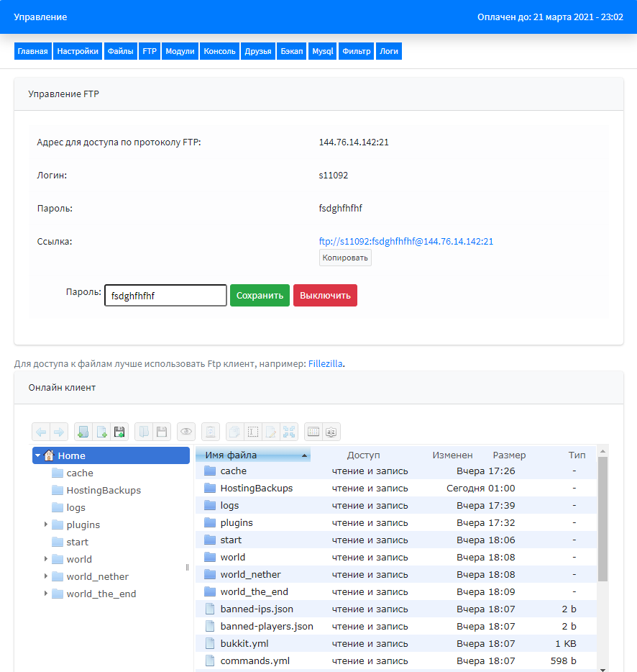Select HostingBackups in the folder tree
The width and height of the screenshot is (637, 672).
coord(104,490)
